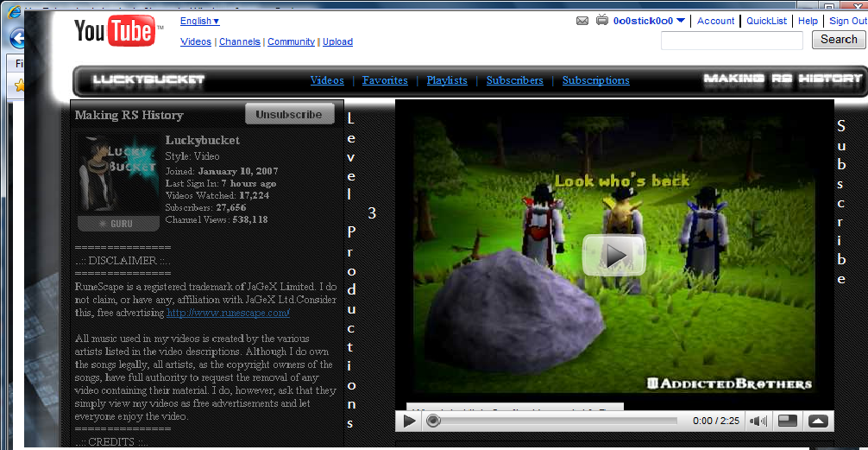Image resolution: width=868 pixels, height=450 pixels.
Task: Mute the video with the speaker icon
Action: pyautogui.click(x=758, y=421)
